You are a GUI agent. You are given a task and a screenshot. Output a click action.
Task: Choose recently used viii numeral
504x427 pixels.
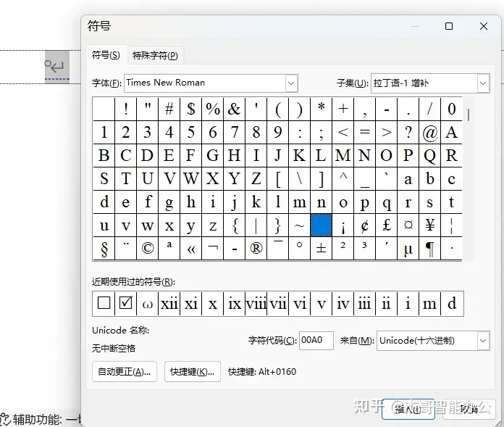[x=256, y=303]
